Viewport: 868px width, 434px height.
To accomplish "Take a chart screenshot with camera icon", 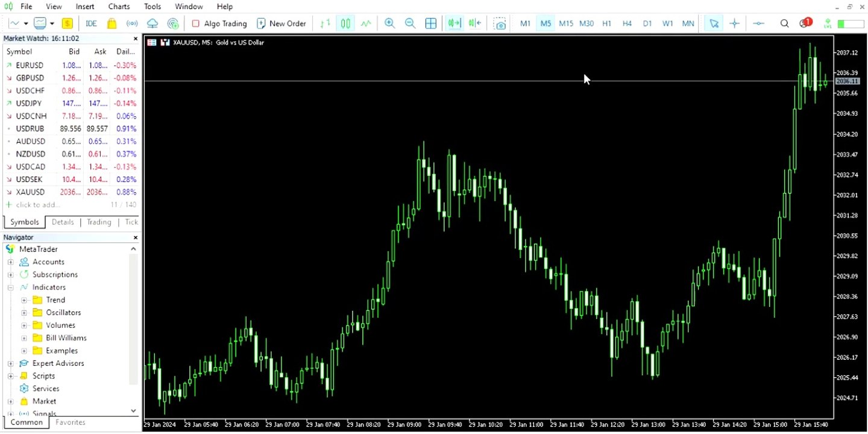I will [500, 24].
